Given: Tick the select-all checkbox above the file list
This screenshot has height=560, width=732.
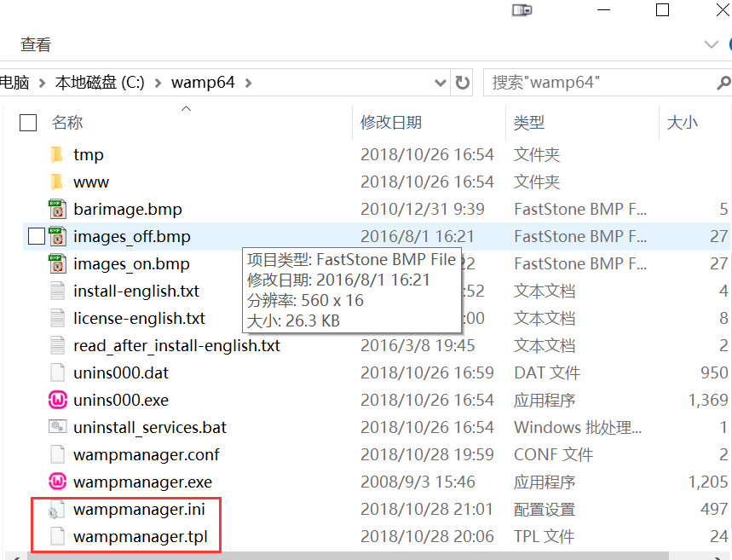Looking at the screenshot, I should tap(27, 122).
